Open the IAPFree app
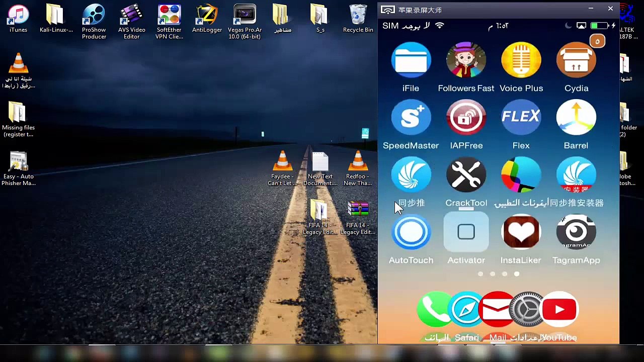Image resolution: width=644 pixels, height=362 pixels. pyautogui.click(x=466, y=118)
